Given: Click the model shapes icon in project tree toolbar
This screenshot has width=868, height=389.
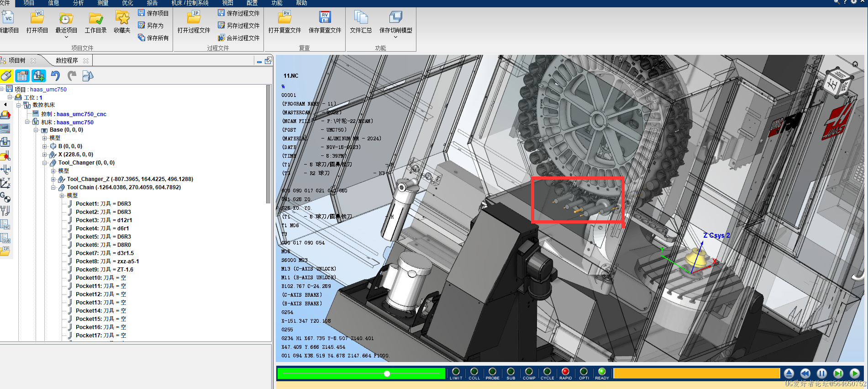Looking at the screenshot, I should pos(88,76).
